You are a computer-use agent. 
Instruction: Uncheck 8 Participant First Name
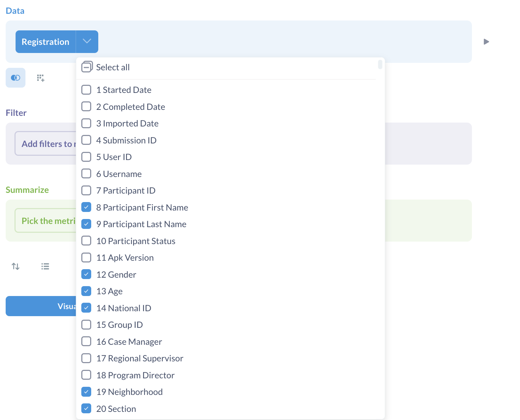coord(86,207)
